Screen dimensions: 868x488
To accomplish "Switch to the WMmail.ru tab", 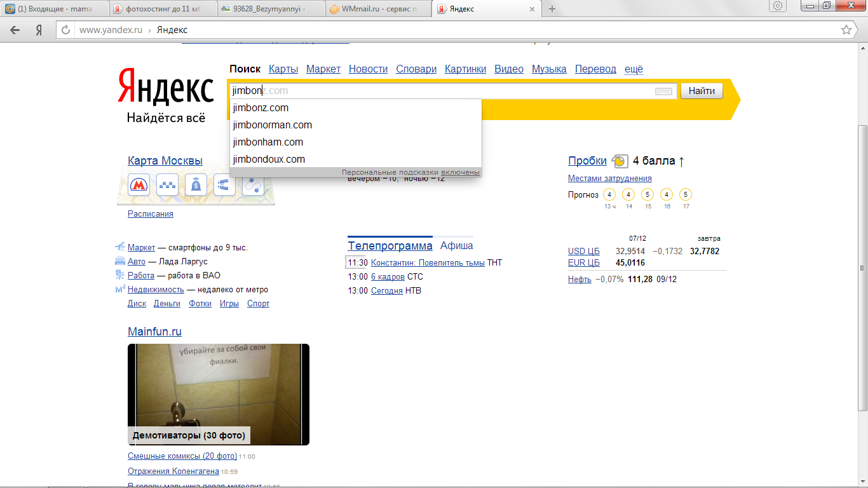I will (x=380, y=9).
